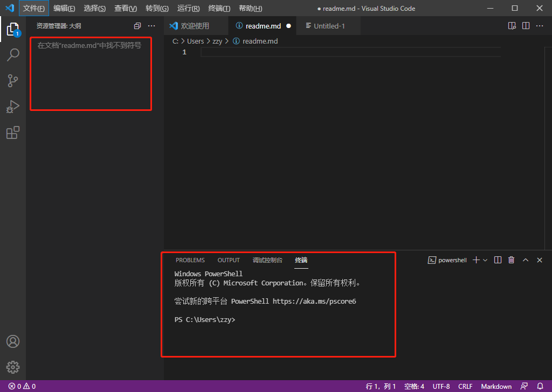Click unsaved dot on readme.md tab

(289, 26)
